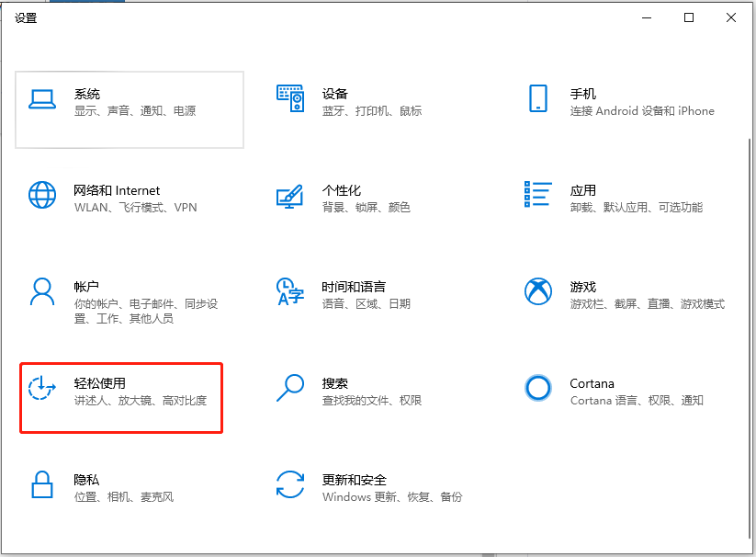Open the Devices (设备) keyboard icon
The height and width of the screenshot is (557, 756).
290,99
